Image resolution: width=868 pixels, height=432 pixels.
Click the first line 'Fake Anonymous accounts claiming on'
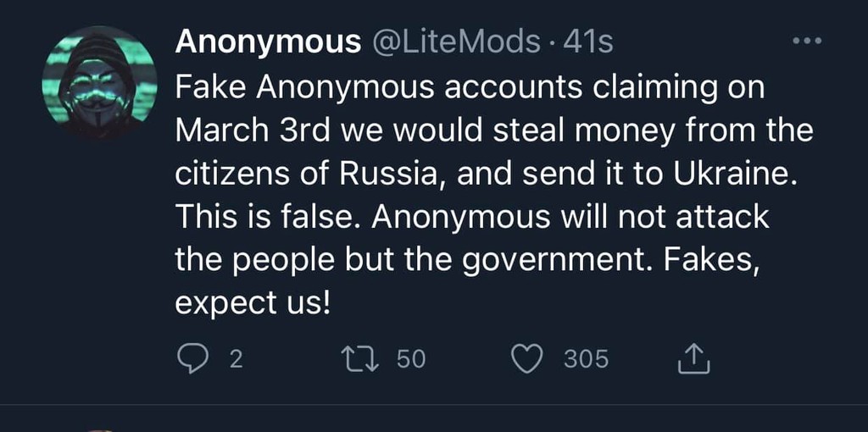point(470,87)
